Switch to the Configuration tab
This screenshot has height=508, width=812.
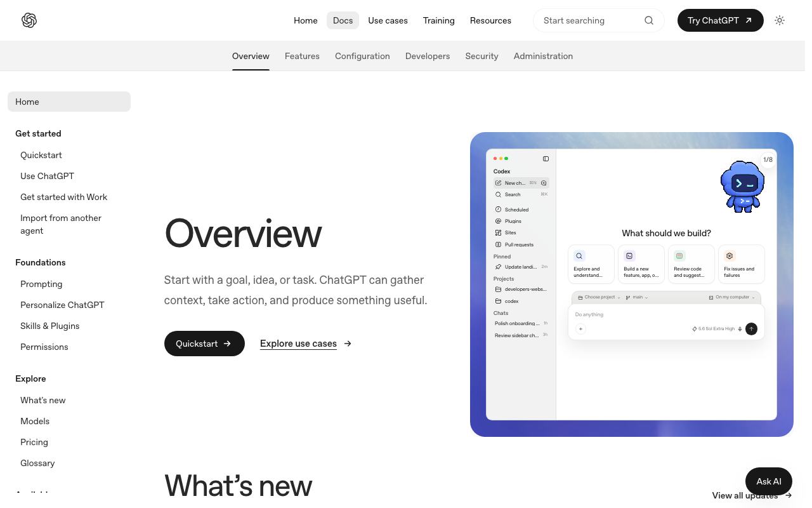pyautogui.click(x=362, y=56)
